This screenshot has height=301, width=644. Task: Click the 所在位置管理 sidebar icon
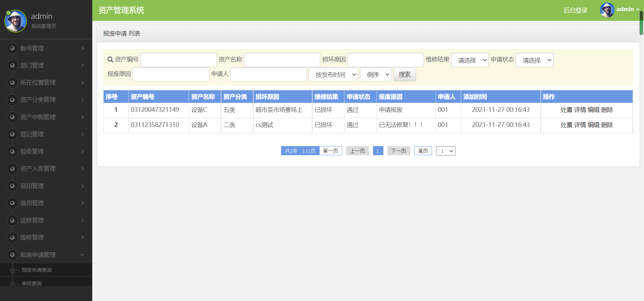[x=12, y=83]
